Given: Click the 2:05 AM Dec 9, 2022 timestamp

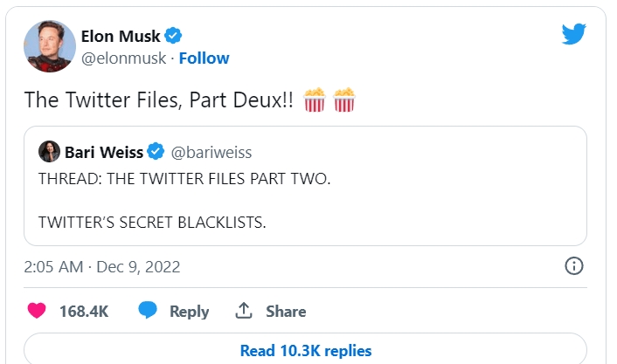Looking at the screenshot, I should [x=102, y=267].
